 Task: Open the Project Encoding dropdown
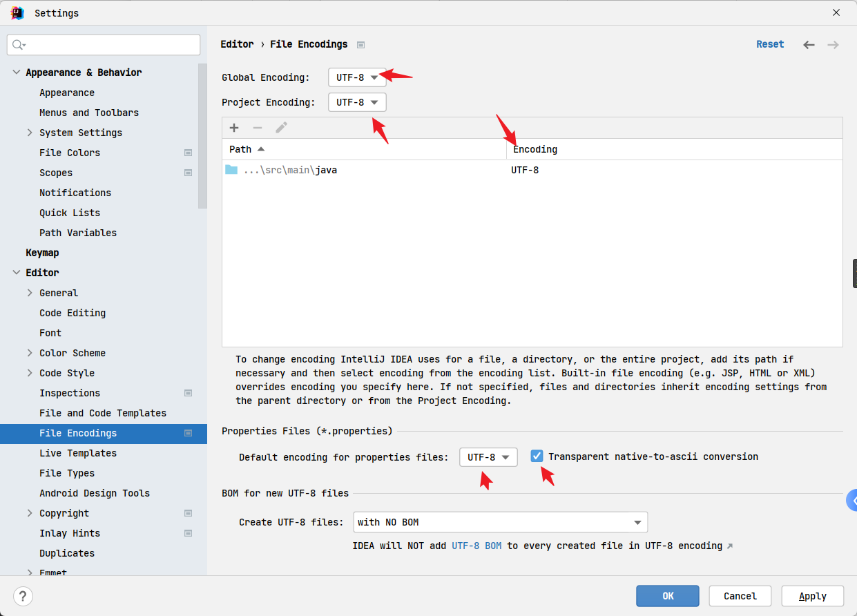(x=357, y=102)
